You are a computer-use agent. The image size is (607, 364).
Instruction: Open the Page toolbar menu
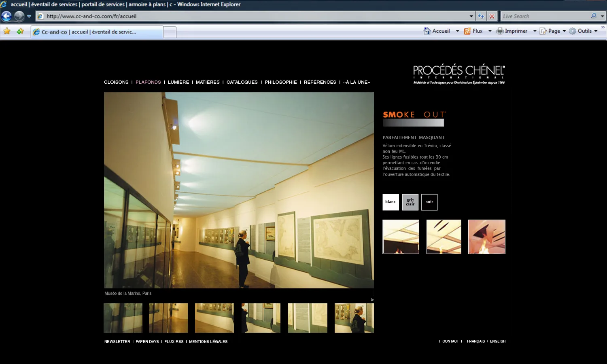point(553,31)
